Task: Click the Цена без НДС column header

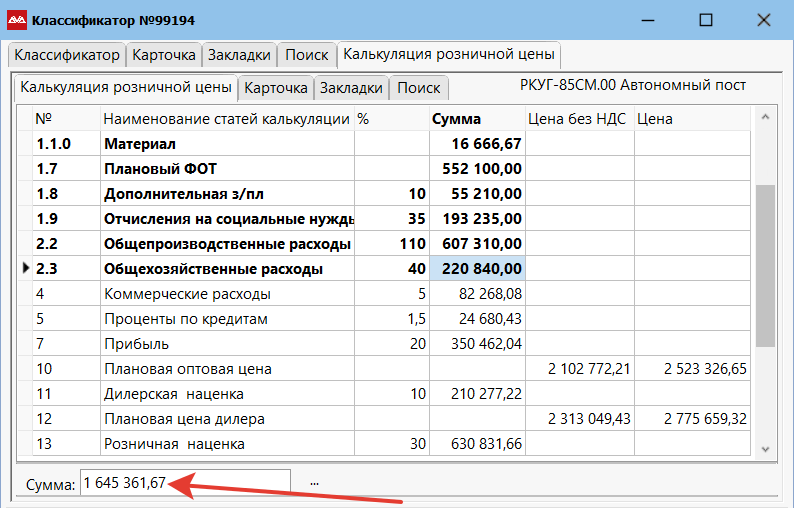Action: [579, 119]
